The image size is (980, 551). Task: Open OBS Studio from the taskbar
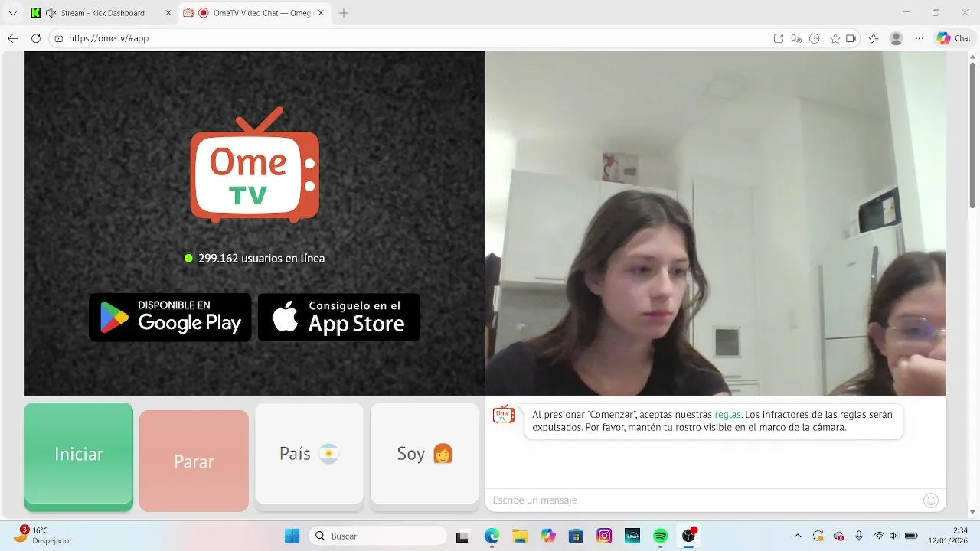point(688,536)
